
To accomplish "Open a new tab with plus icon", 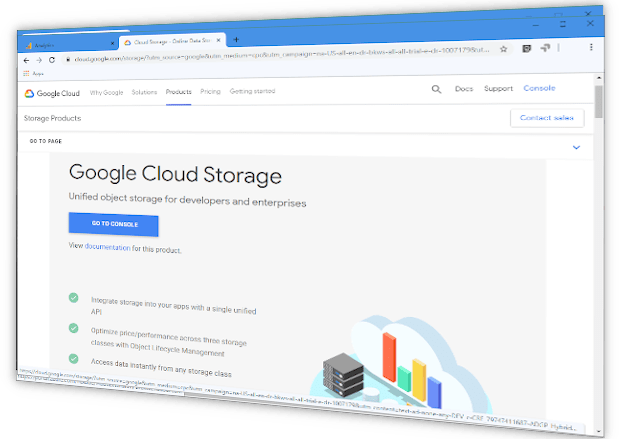I will (236, 39).
